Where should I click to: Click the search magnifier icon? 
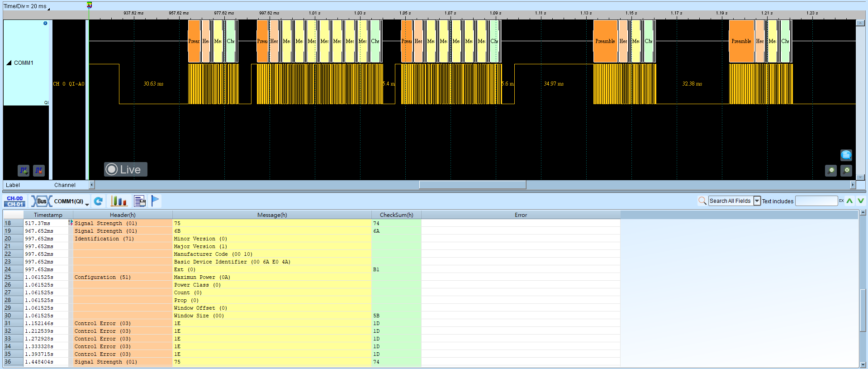(x=702, y=201)
